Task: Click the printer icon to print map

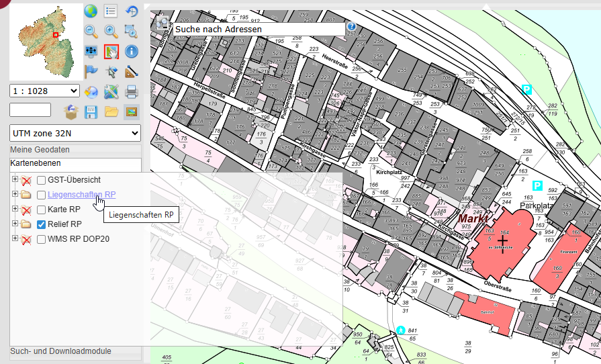Action: [x=132, y=91]
